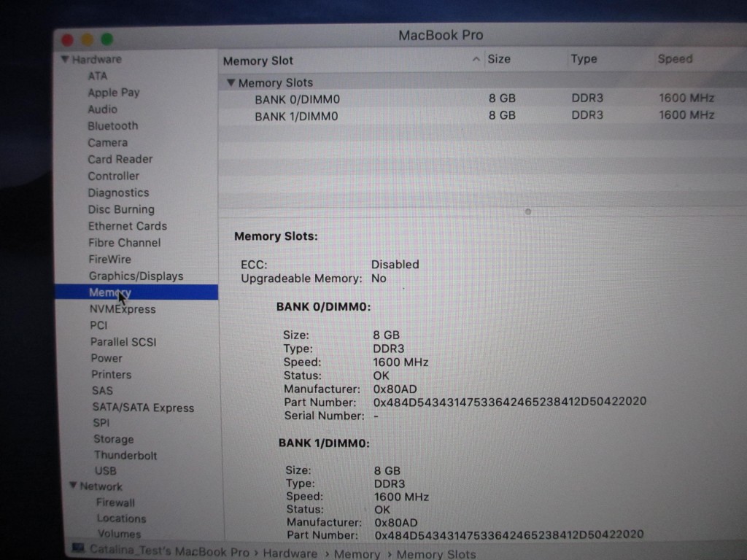
Task: Collapse the Memory Slots disclosure triangle
Action: click(x=231, y=83)
